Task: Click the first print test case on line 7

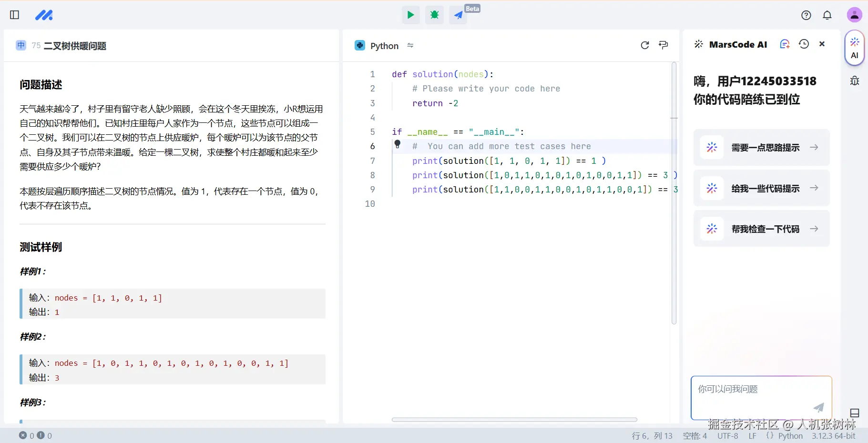Action: click(x=509, y=161)
